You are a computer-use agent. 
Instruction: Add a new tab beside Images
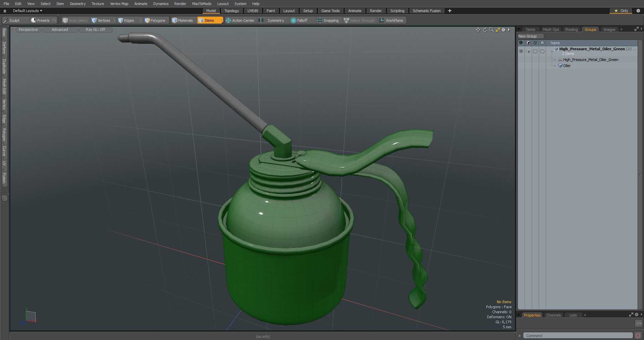point(621,29)
